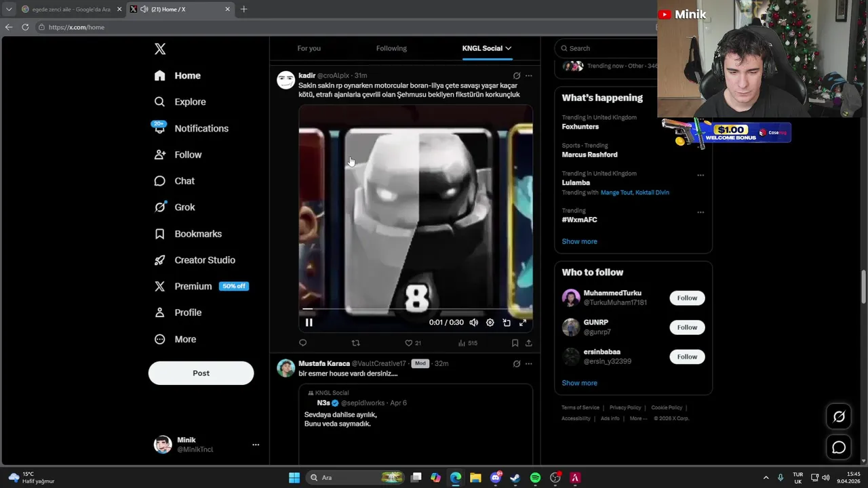Open the More menu in the sidebar
The width and height of the screenshot is (868, 488).
pos(175,339)
